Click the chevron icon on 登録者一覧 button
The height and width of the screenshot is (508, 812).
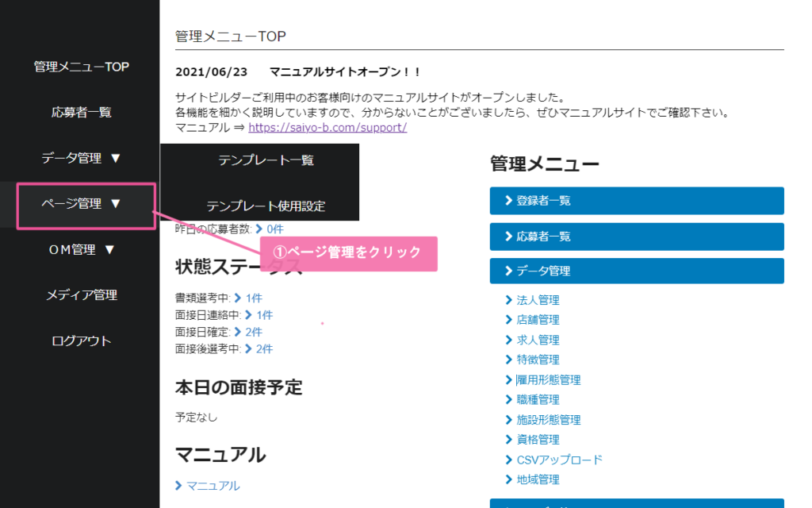point(508,201)
